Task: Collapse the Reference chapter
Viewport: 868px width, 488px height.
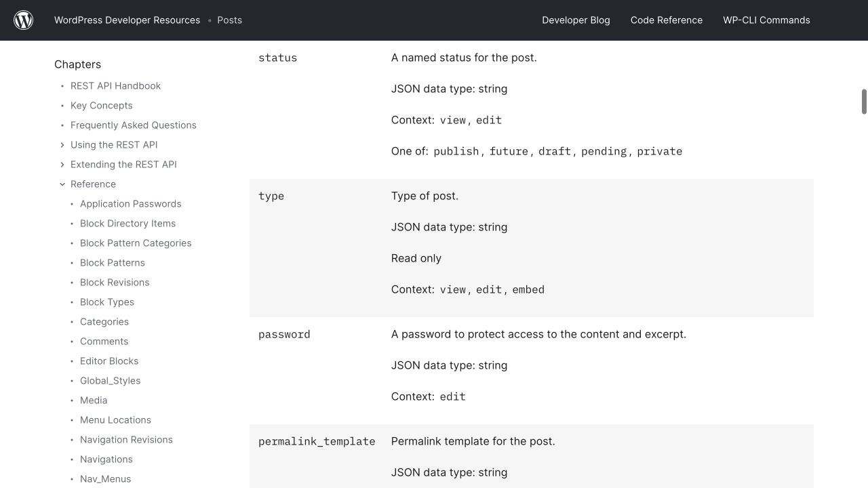Action: (62, 184)
